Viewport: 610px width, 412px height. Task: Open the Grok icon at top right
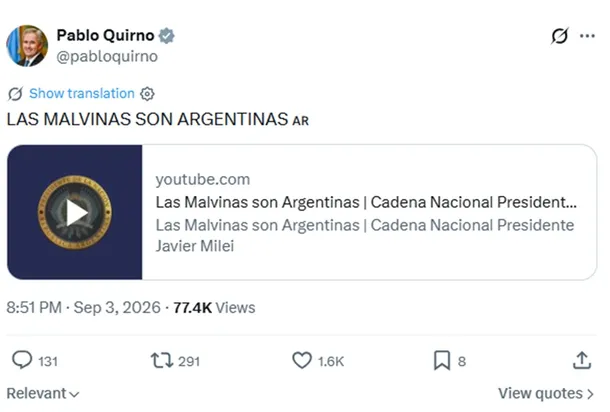[x=559, y=36]
